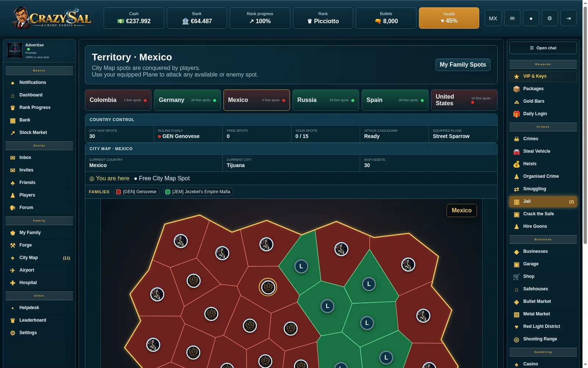Open Daily Login rewards
This screenshot has height=368, width=588.
click(x=543, y=114)
